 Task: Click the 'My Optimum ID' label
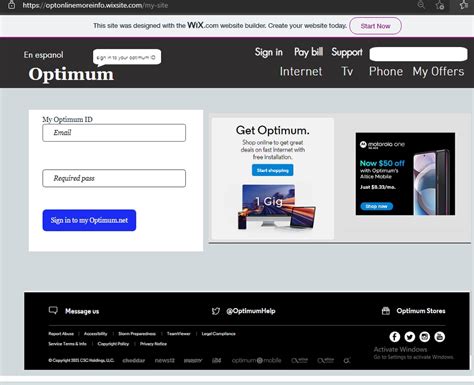point(67,119)
